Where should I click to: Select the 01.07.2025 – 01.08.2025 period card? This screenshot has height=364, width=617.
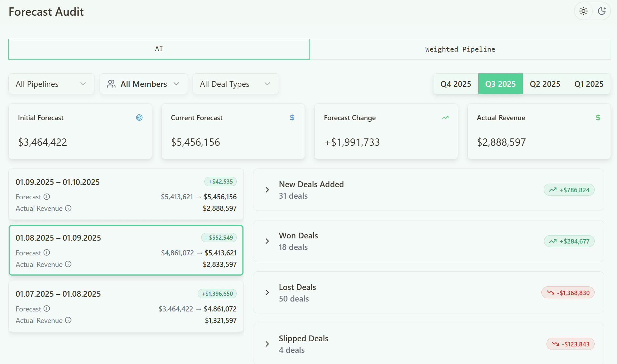point(126,307)
